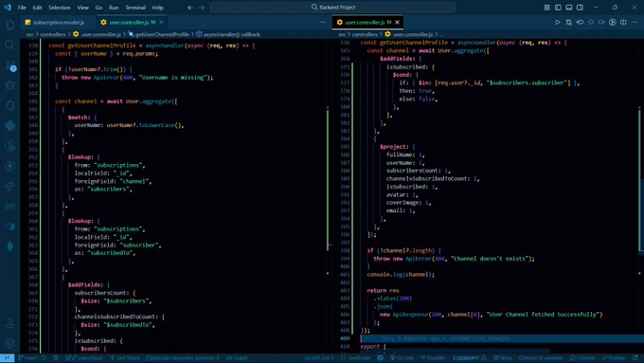Open the Accounts icon in activity bar
644x363 pixels.
(9, 323)
